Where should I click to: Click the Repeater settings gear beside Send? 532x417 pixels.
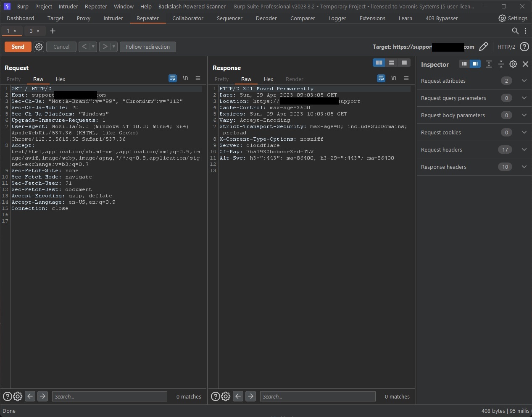pos(39,47)
